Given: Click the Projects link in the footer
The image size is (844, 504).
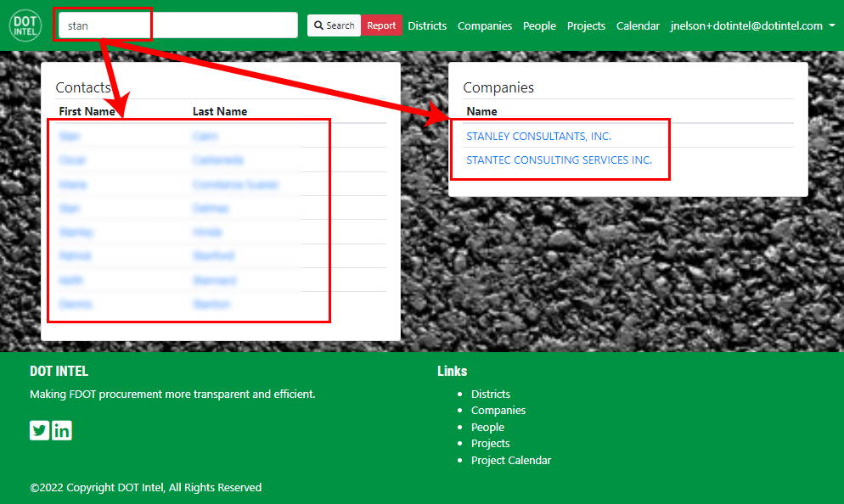Looking at the screenshot, I should click(491, 443).
